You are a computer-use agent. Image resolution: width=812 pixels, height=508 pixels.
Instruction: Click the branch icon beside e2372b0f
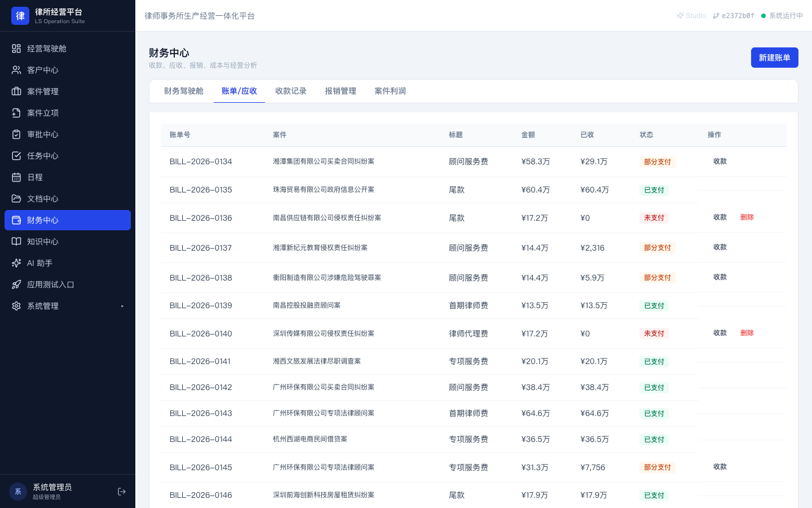click(716, 16)
